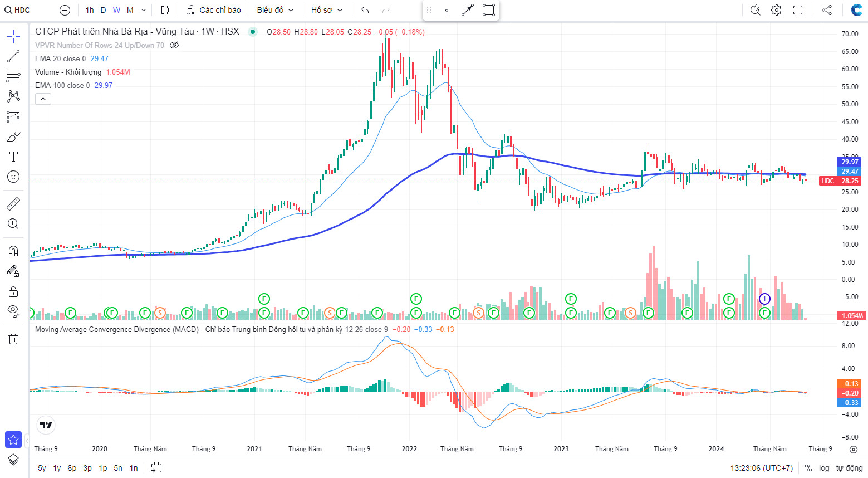Set the chart range to 1n
This screenshot has height=478, width=868.
134,468
